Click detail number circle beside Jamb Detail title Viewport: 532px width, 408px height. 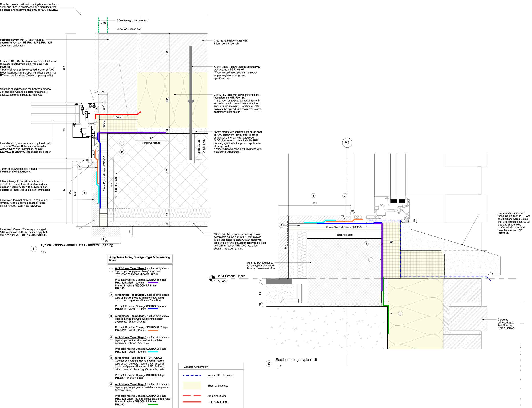33,249
